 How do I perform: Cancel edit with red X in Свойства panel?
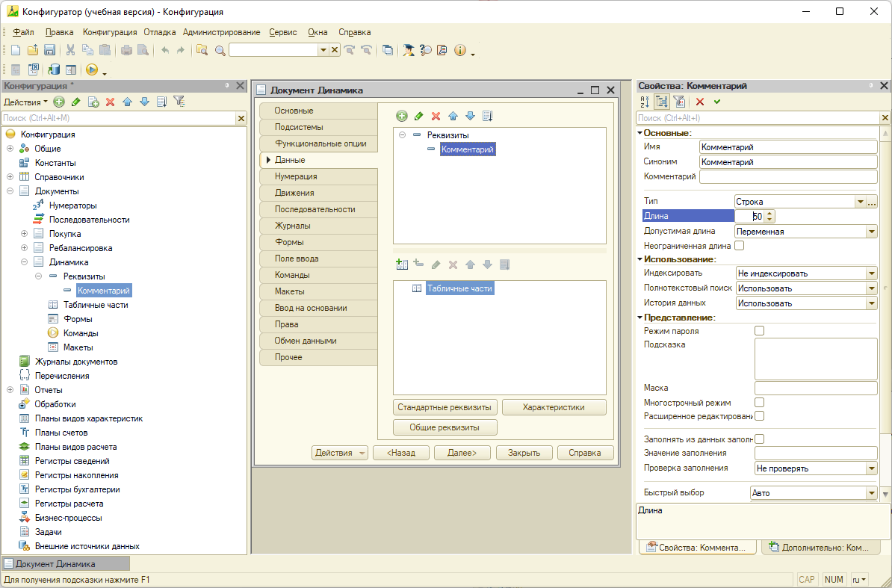(x=700, y=102)
